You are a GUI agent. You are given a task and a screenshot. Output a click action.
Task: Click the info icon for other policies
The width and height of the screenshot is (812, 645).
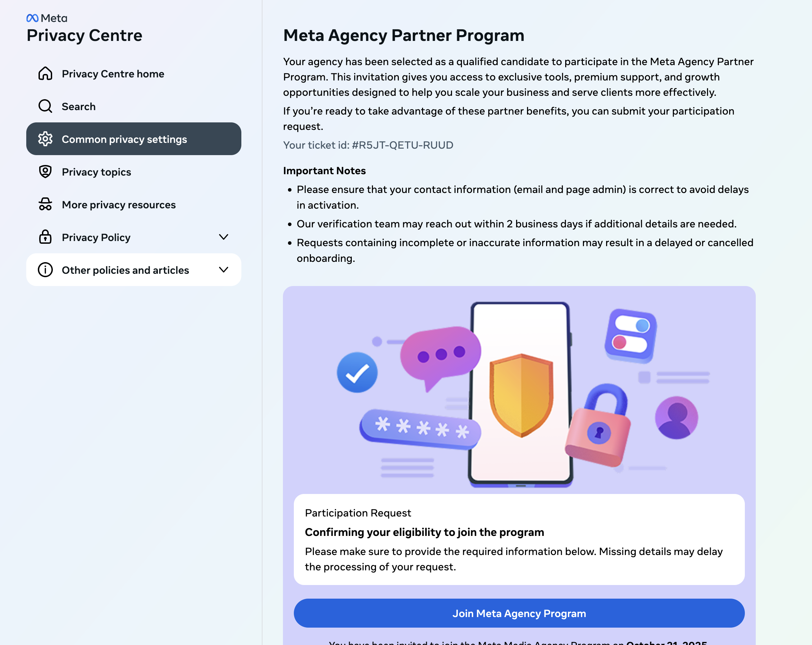pyautogui.click(x=45, y=270)
